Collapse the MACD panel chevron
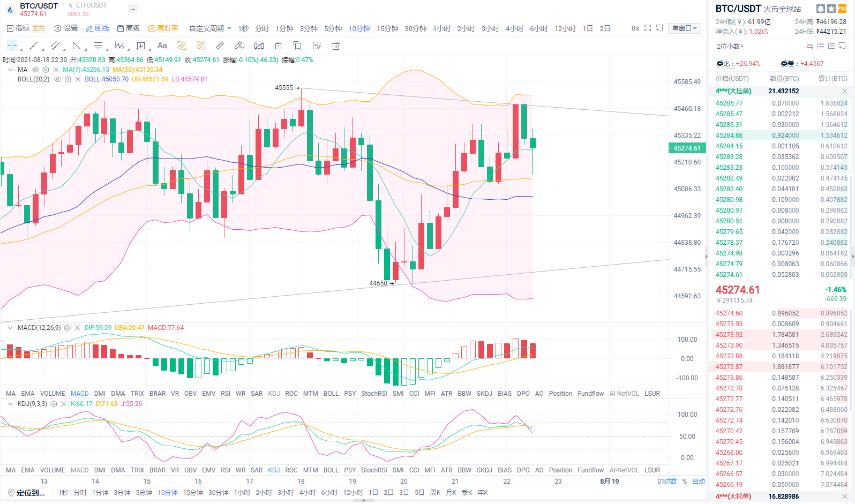The image size is (855, 504). (x=10, y=328)
